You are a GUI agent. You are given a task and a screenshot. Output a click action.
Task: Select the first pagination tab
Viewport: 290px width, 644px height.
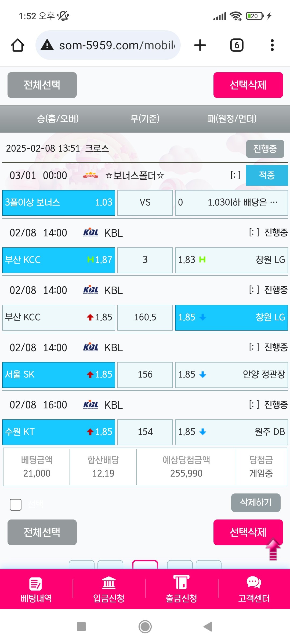[82, 565]
